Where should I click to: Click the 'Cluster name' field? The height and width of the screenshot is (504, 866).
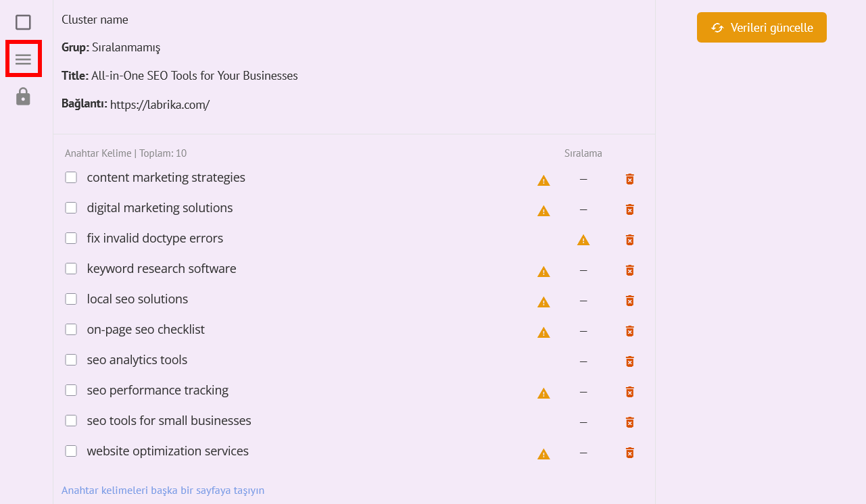[x=95, y=20]
